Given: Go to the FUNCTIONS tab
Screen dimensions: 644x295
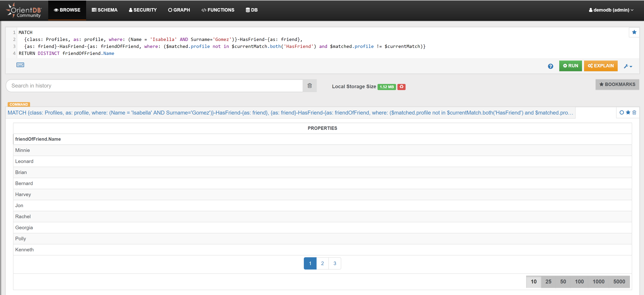Looking at the screenshot, I should (x=218, y=10).
